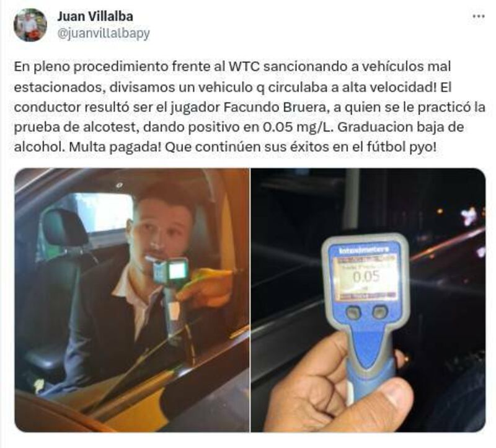This screenshot has height=448, width=496.
Task: Click the car seat headrest in left photo
Action: coord(65,227)
